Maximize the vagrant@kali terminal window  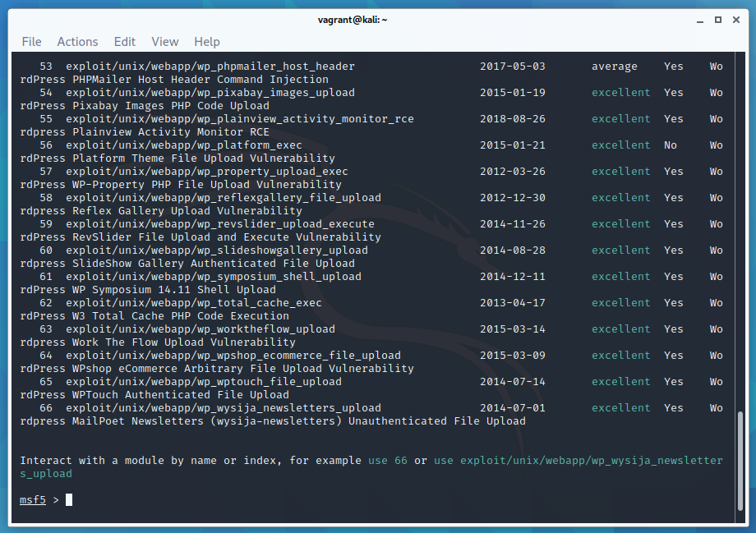coord(718,19)
